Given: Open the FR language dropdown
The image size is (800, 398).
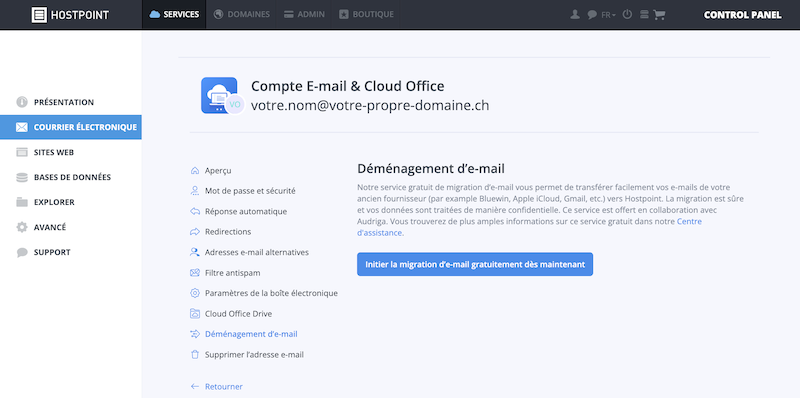Looking at the screenshot, I should 608,15.
